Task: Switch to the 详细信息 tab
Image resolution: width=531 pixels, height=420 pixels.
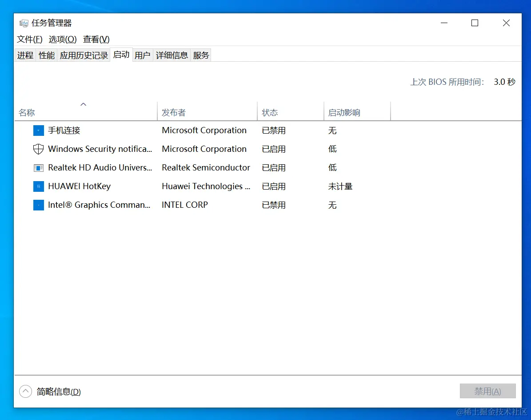Action: 172,55
